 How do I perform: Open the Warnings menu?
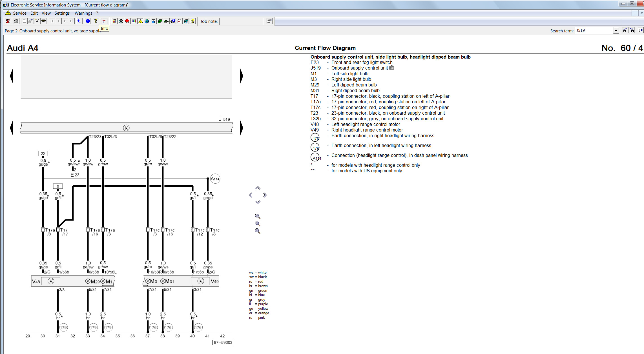[83, 13]
